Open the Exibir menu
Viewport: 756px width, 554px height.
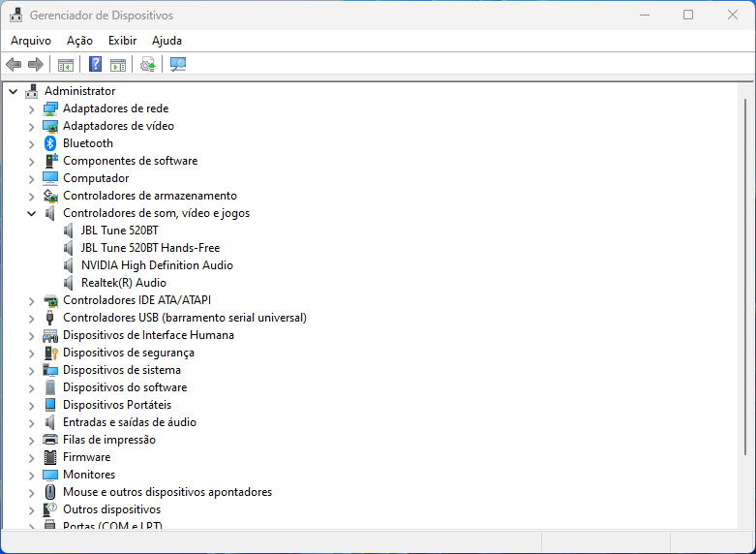coord(123,41)
